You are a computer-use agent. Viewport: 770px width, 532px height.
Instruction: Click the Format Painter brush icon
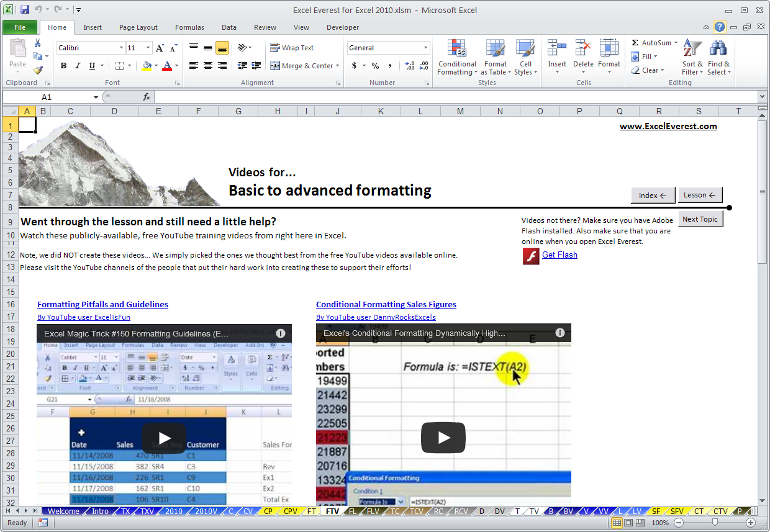(x=38, y=70)
